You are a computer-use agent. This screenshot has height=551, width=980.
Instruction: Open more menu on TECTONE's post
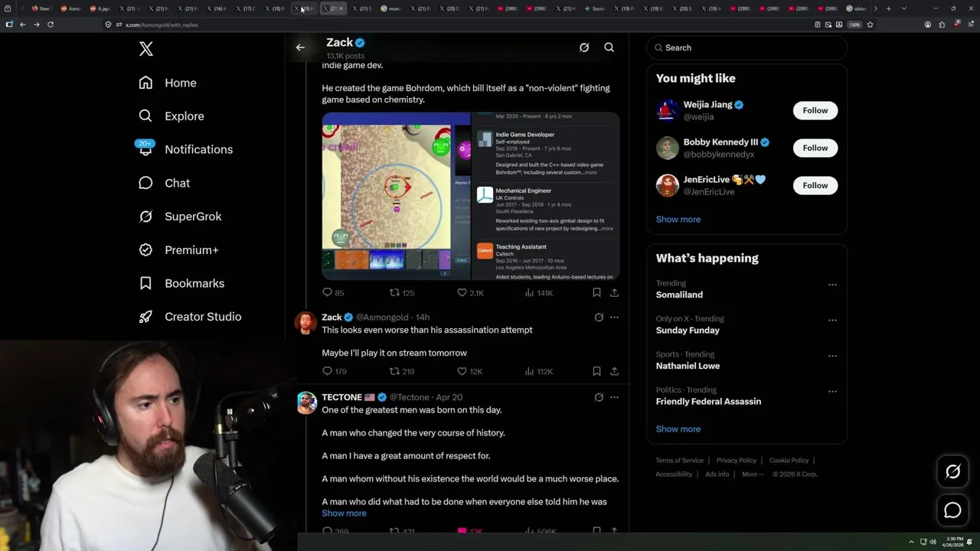[614, 397]
